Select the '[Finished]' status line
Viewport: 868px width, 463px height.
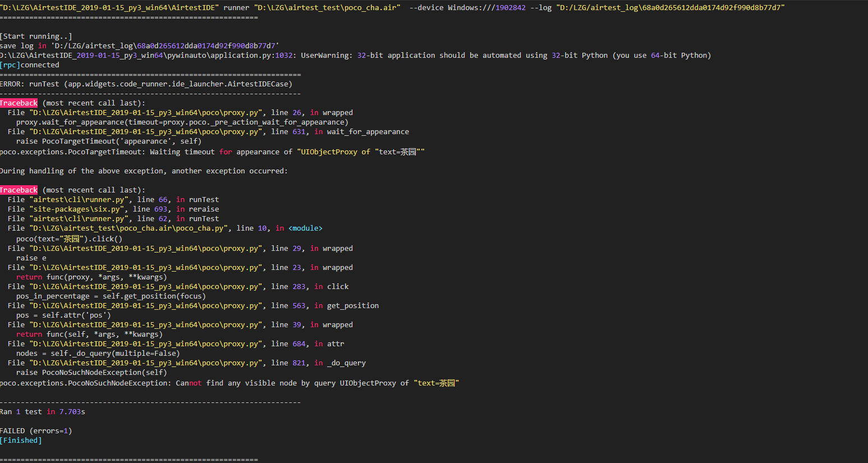click(x=21, y=441)
